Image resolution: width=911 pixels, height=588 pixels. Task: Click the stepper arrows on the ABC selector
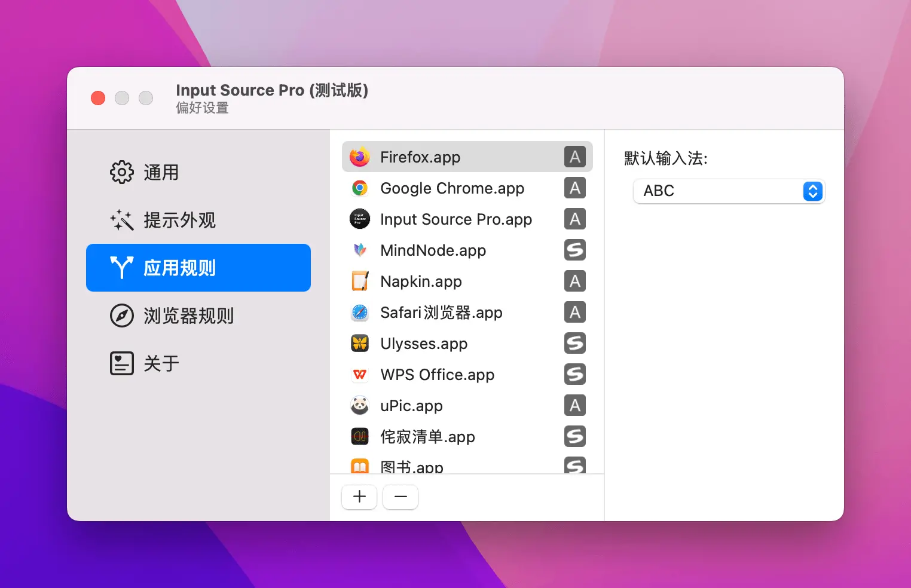click(812, 191)
